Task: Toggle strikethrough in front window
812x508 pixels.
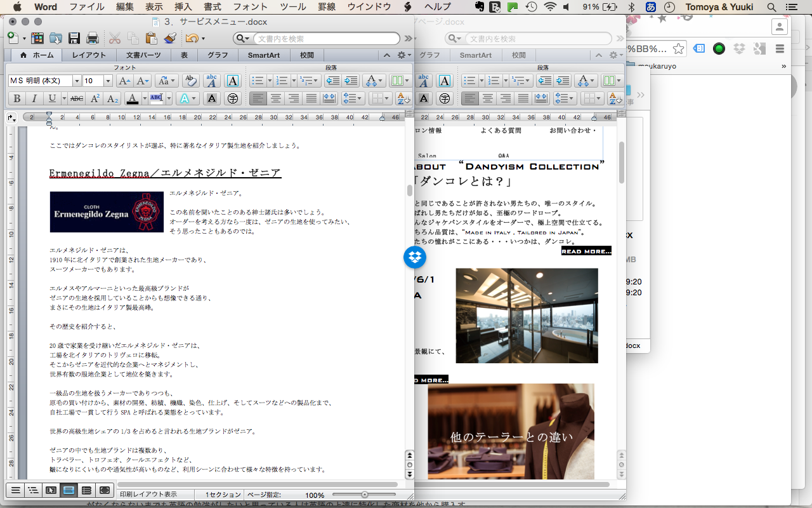Action: (x=77, y=98)
